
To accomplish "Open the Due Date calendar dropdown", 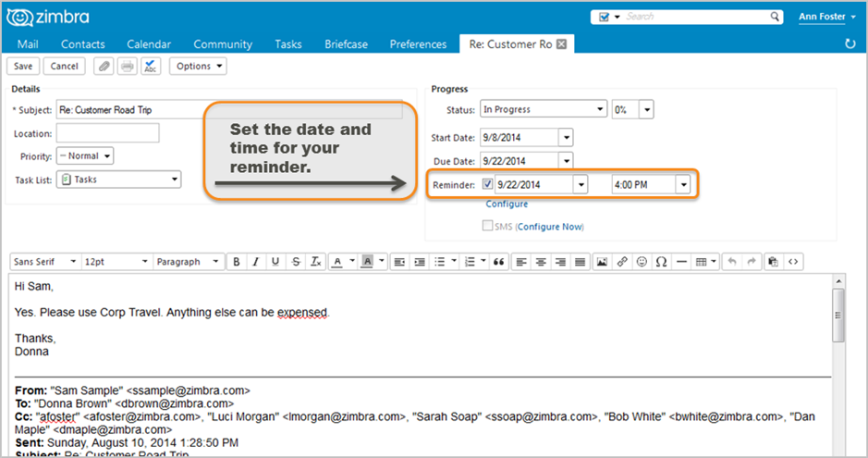I will [x=566, y=161].
